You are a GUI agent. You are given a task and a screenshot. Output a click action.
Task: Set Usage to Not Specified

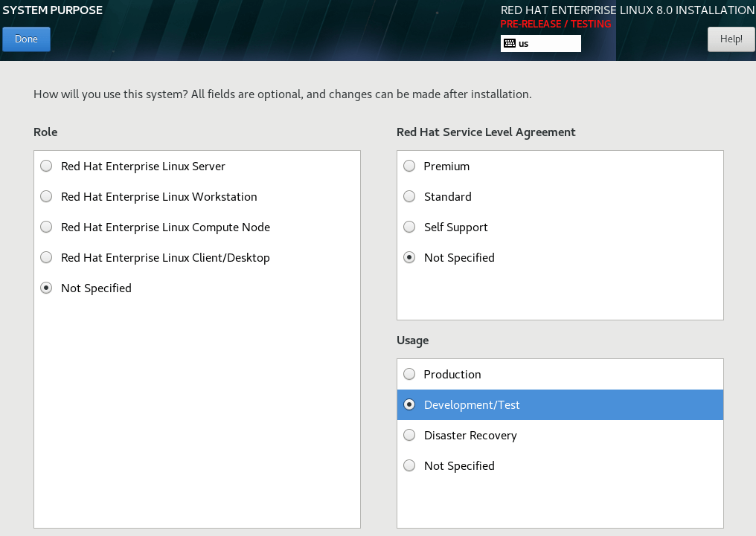point(409,466)
